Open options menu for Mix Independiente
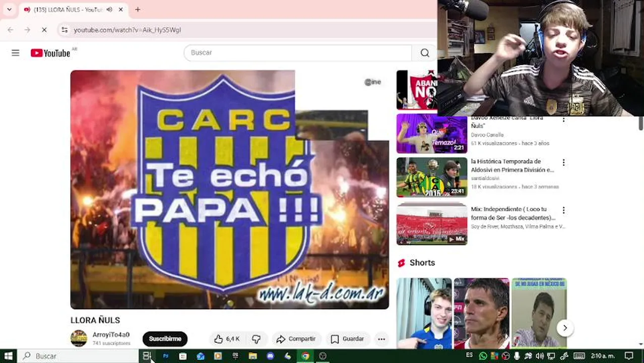The image size is (644, 363). [x=563, y=210]
